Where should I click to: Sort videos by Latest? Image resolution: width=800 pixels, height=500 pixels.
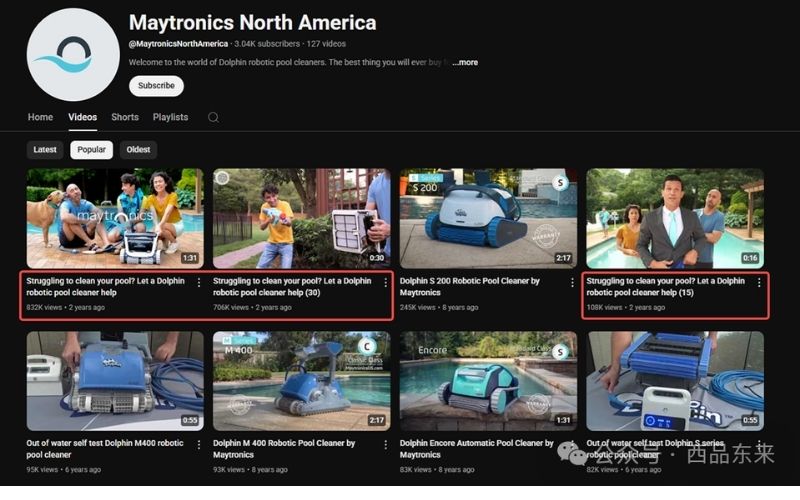point(45,149)
